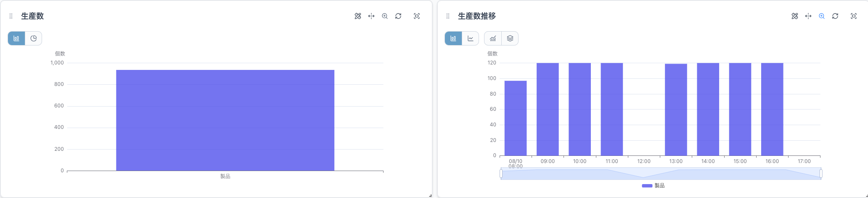This screenshot has width=868, height=198.
Task: Toggle stacked layers mode in 生産数推移
Action: pos(510,38)
